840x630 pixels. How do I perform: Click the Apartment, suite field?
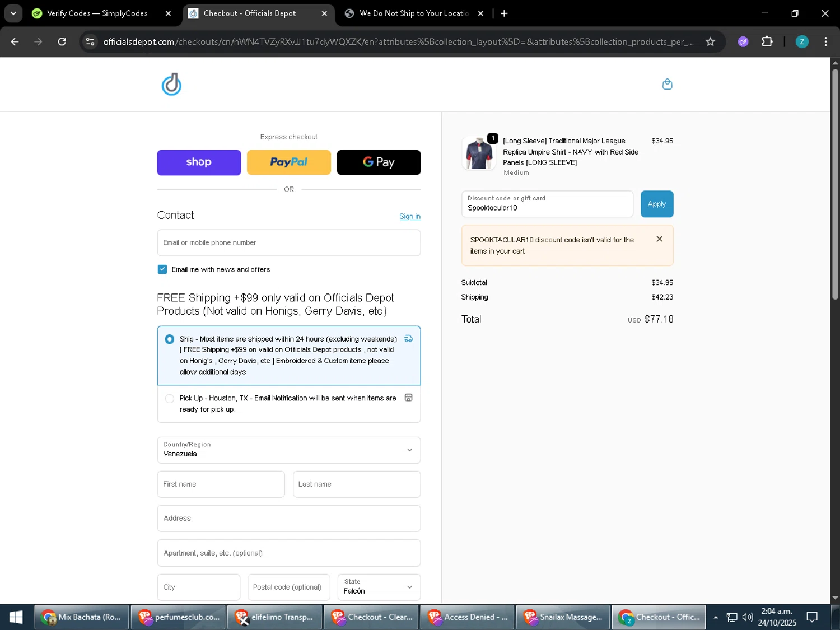289,553
